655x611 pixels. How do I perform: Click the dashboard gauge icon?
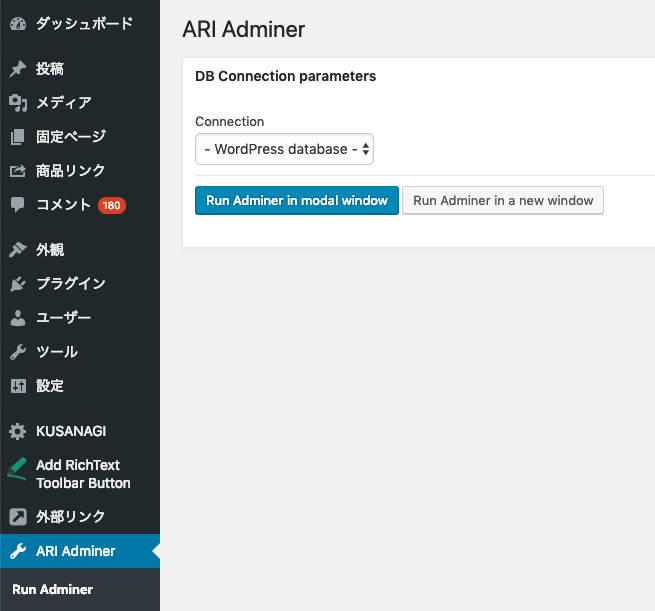coord(18,24)
